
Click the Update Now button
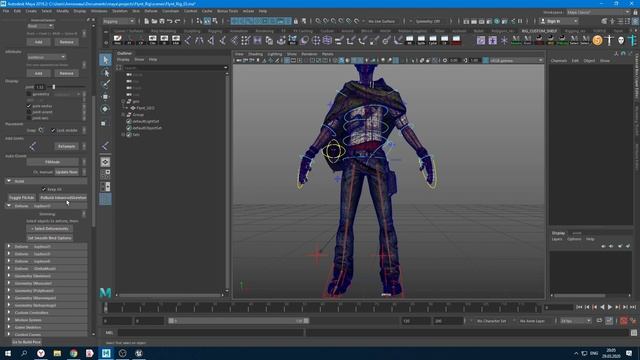pos(67,172)
